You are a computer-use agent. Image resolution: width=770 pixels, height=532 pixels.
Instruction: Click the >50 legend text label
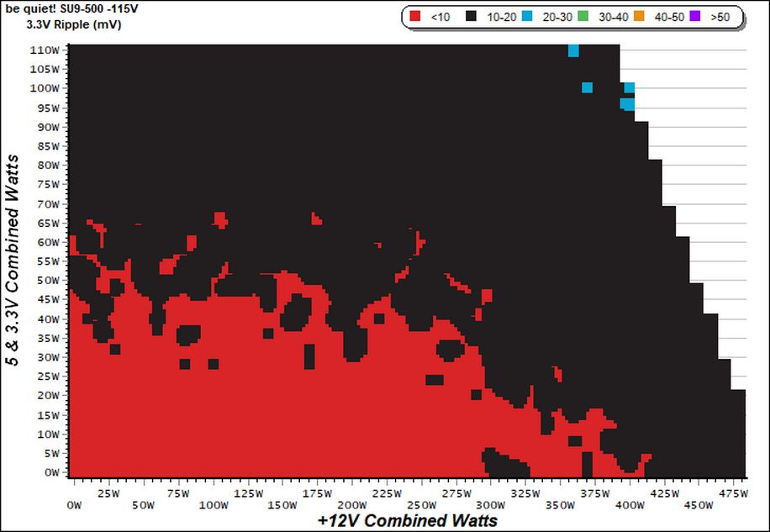(x=720, y=17)
